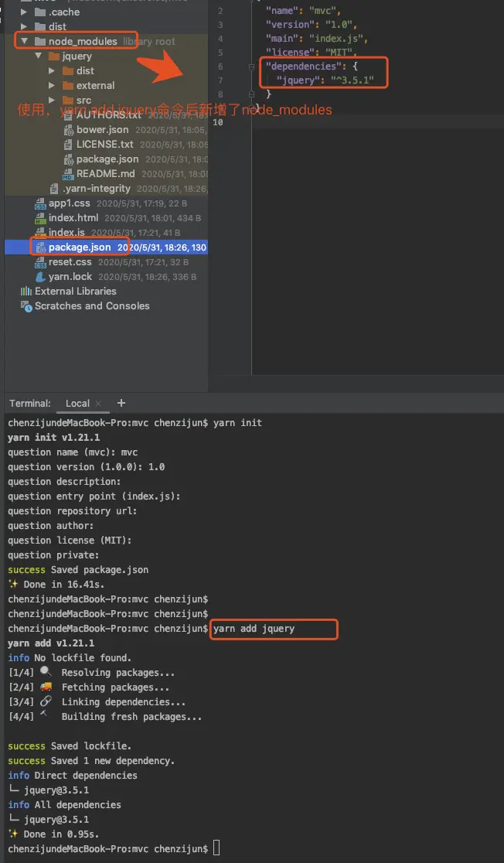The height and width of the screenshot is (863, 504).
Task: Expand the .cache folder arrow
Action: pos(24,12)
